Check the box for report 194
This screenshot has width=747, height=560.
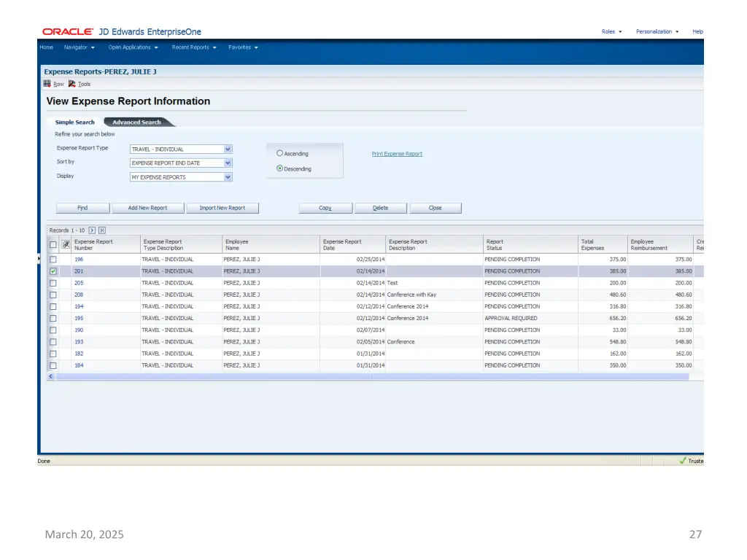pos(53,307)
